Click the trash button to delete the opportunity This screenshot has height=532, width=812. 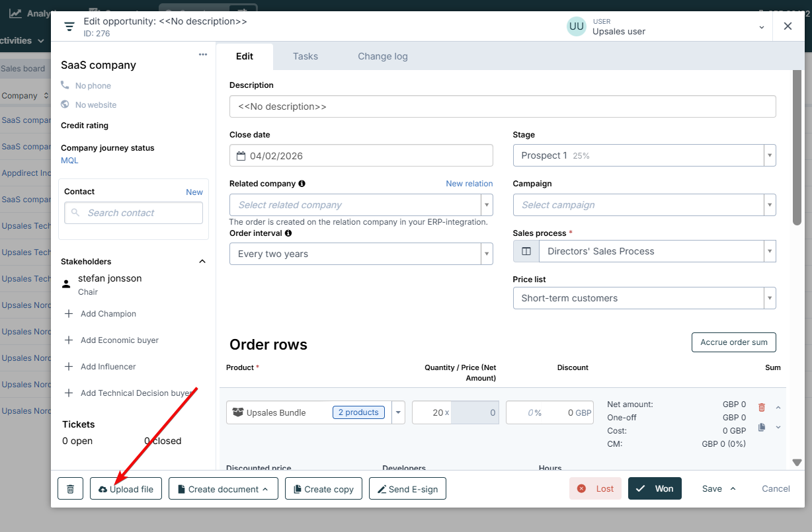click(x=70, y=489)
